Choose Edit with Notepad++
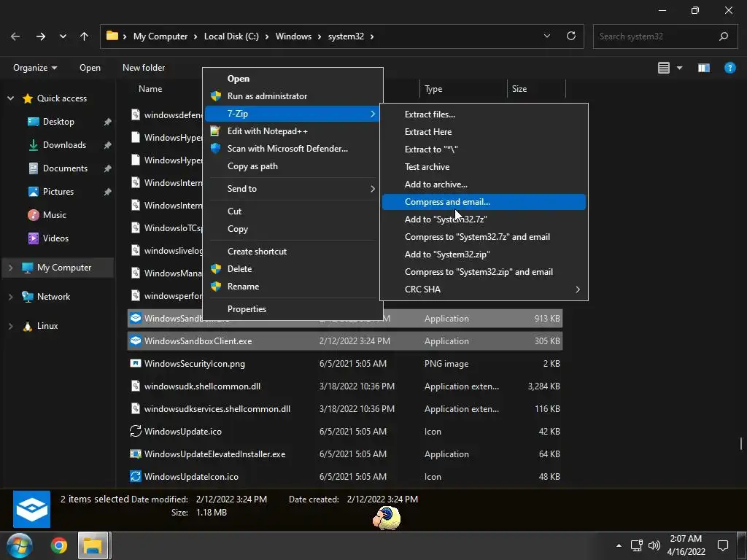 point(293,131)
